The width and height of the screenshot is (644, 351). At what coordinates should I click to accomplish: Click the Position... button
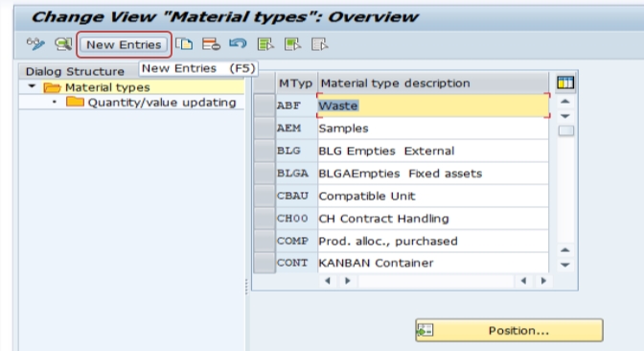pyautogui.click(x=509, y=330)
